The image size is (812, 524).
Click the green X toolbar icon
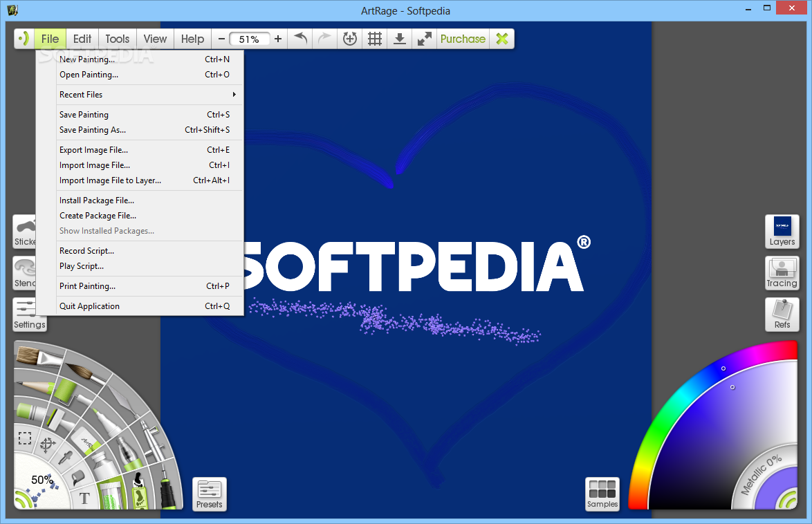coord(502,39)
